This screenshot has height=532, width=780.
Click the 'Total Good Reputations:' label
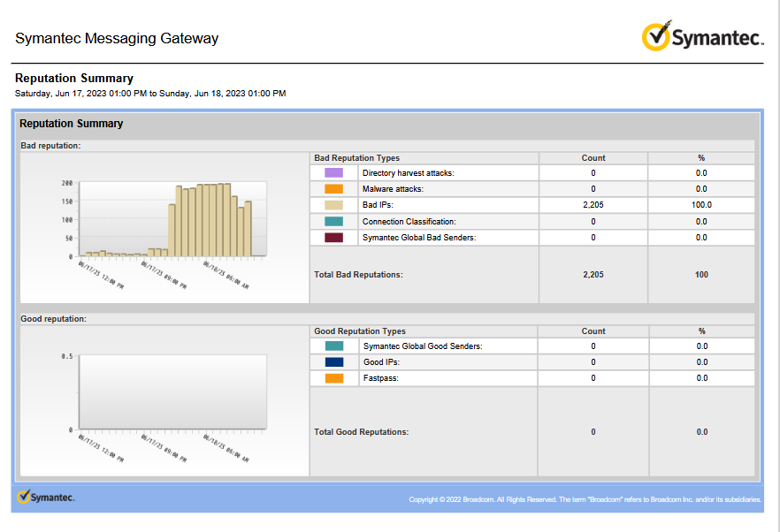pos(361,432)
